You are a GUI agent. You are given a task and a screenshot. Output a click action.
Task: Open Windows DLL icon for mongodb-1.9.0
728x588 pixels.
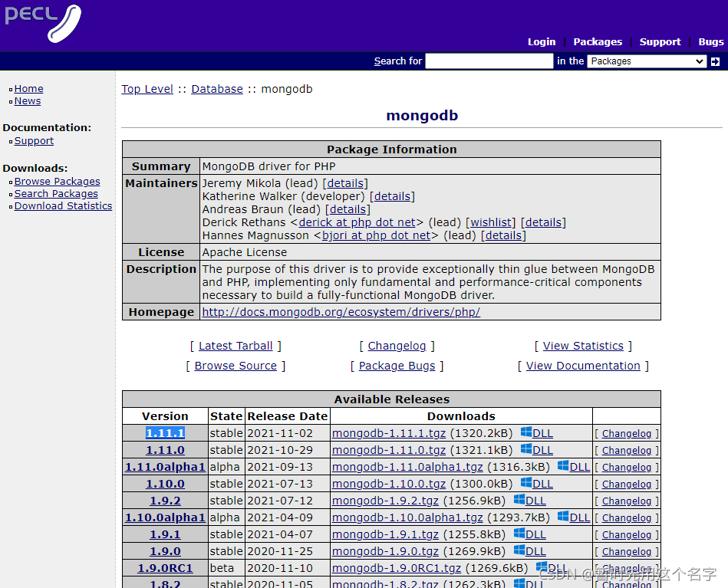pyautogui.click(x=519, y=550)
